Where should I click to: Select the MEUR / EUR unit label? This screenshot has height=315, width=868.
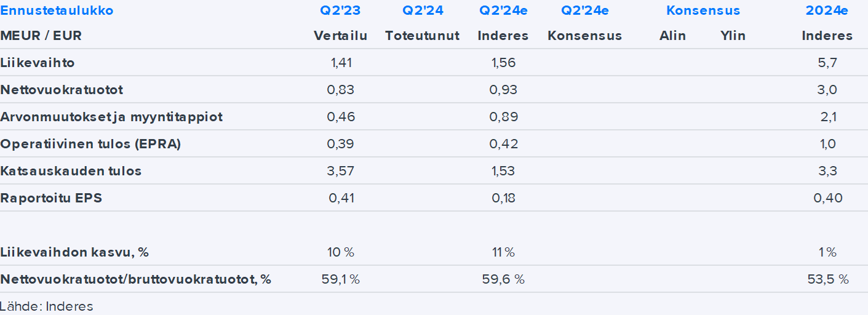point(41,36)
